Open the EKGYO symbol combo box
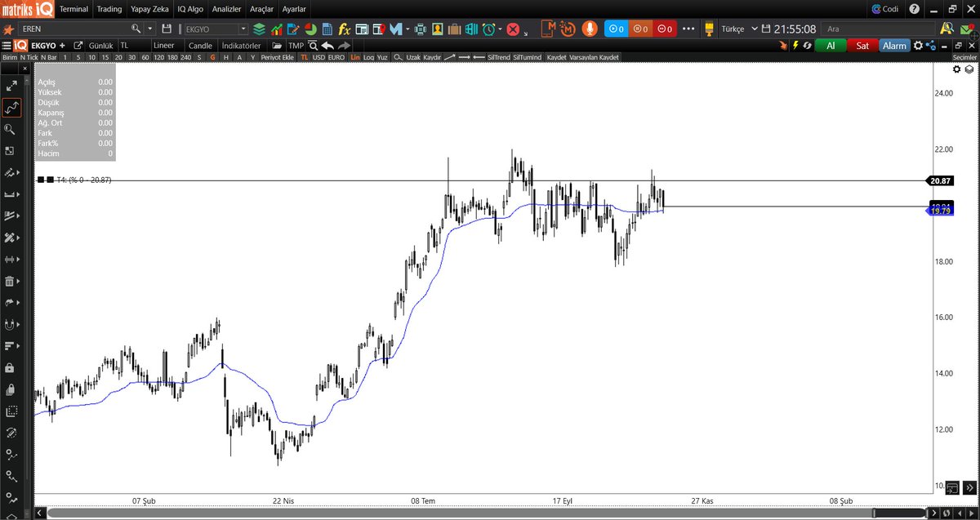The image size is (980, 520). point(216,29)
